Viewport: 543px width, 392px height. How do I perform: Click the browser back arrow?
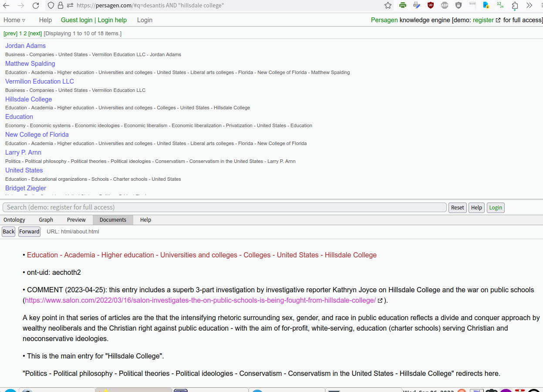point(6,6)
